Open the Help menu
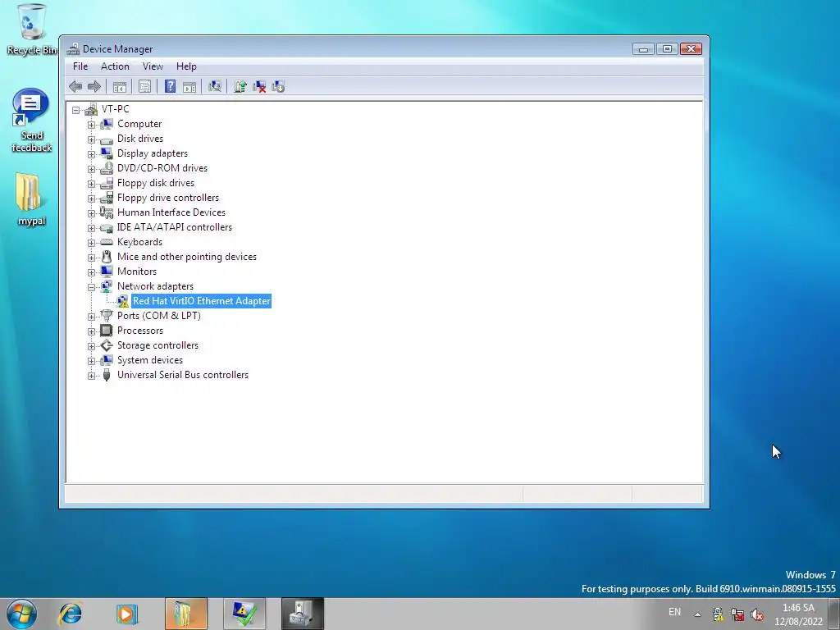Image resolution: width=840 pixels, height=630 pixels. coord(186,66)
